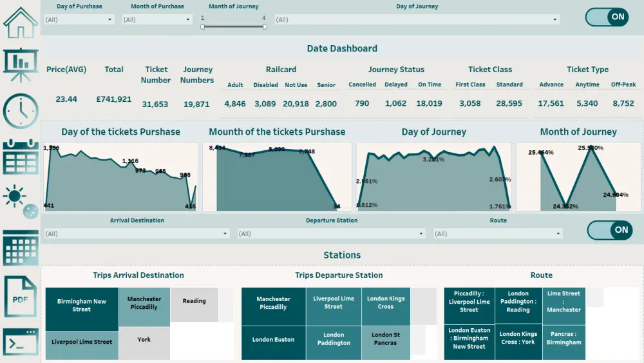Expand the Route filter dropdown

pyautogui.click(x=498, y=233)
